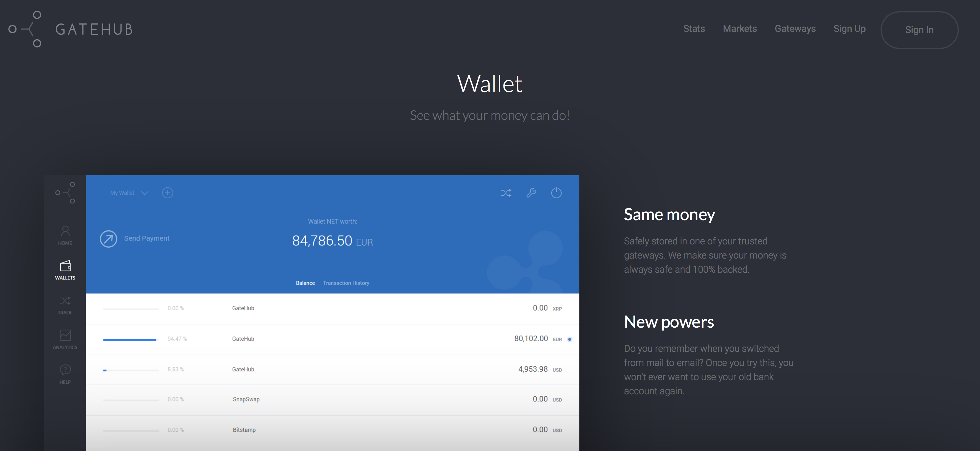Select the Balance tab
This screenshot has width=980, height=451.
pyautogui.click(x=304, y=283)
